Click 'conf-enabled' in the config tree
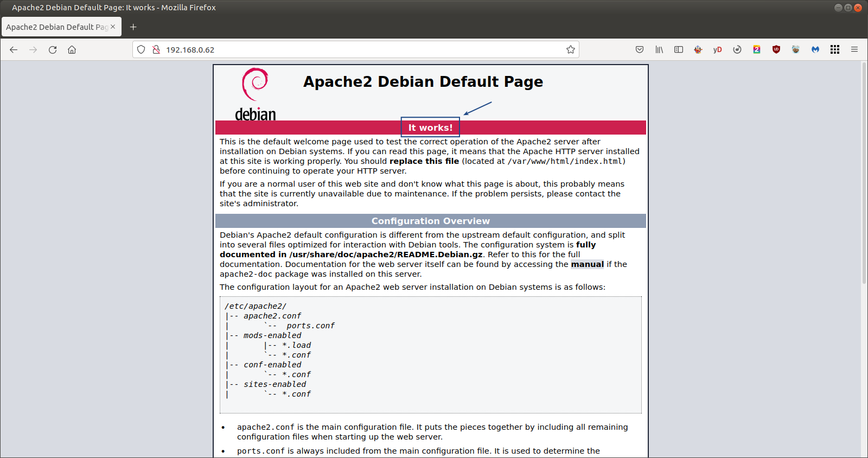The image size is (868, 458). (x=272, y=365)
